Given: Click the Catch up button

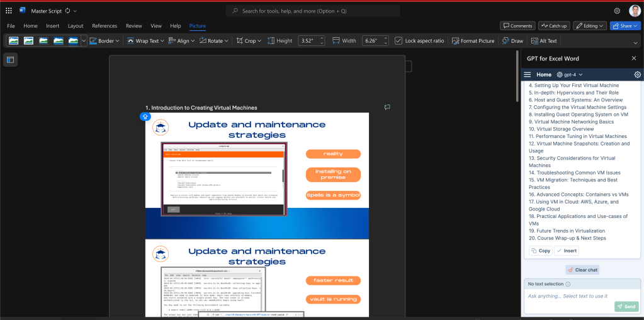Looking at the screenshot, I should pos(554,26).
